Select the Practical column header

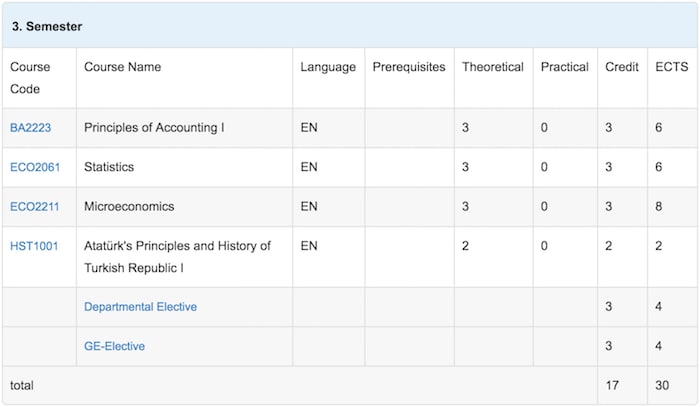point(565,67)
